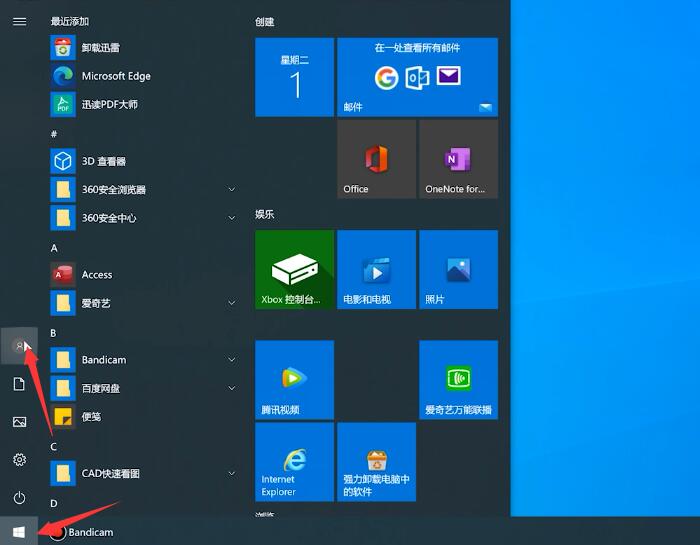Open the calendar tile showing 星期二 1
The image size is (700, 545).
click(x=294, y=77)
